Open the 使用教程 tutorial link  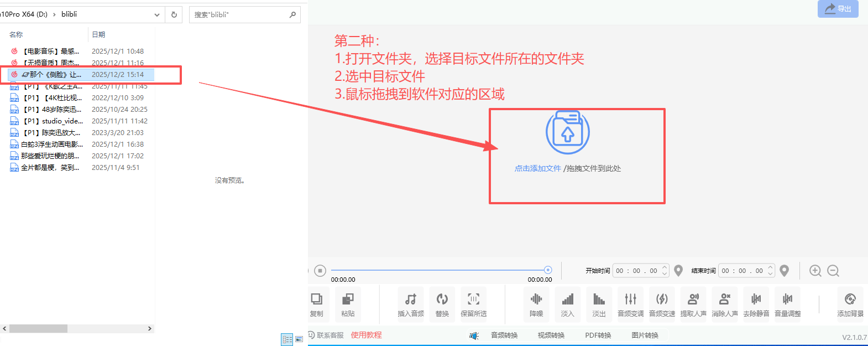click(366, 335)
